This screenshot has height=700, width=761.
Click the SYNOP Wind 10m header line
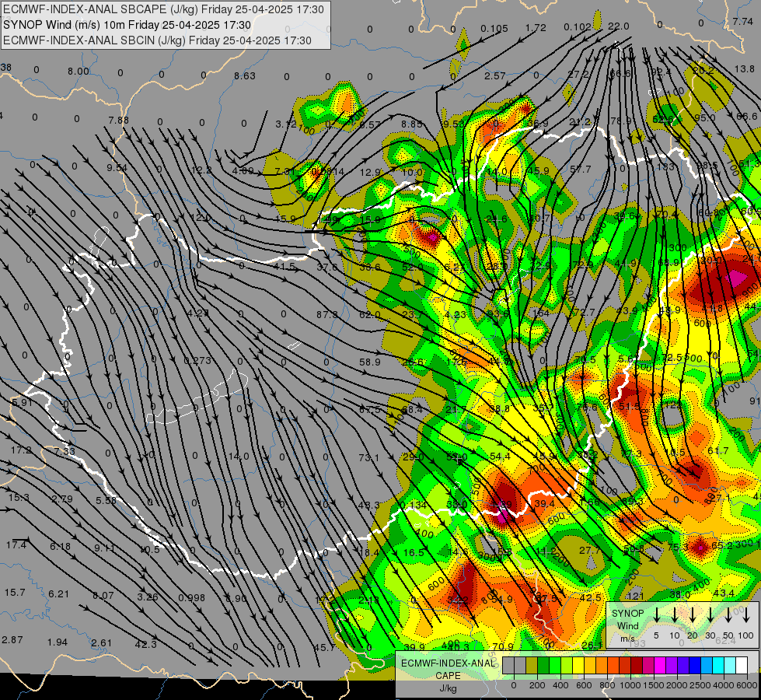(127, 25)
